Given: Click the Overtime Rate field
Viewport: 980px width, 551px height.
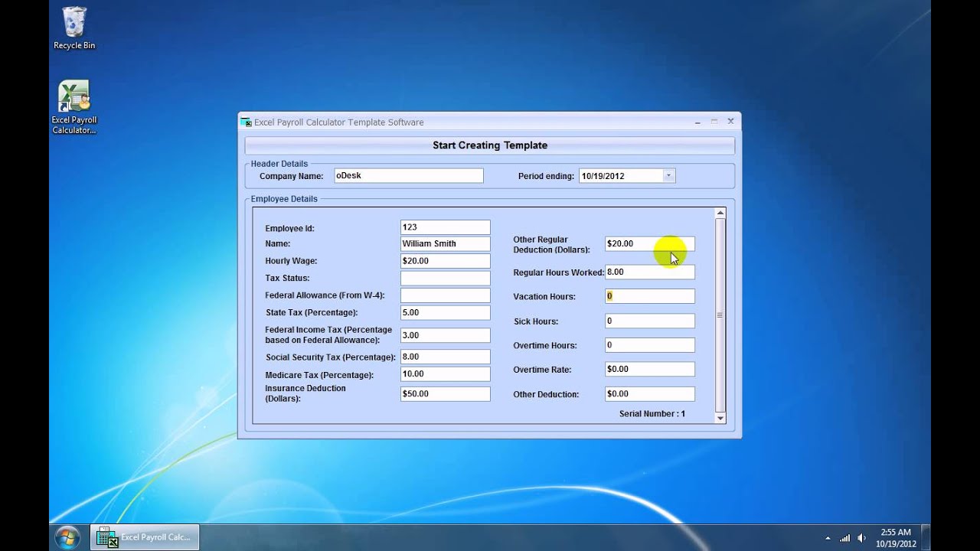Looking at the screenshot, I should pos(649,369).
